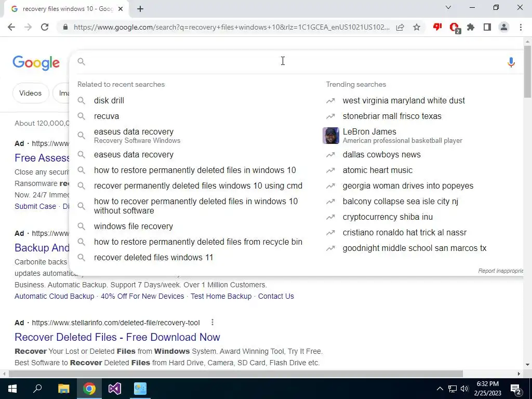The height and width of the screenshot is (399, 532).
Task: Click the Google logo
Action: (x=36, y=63)
